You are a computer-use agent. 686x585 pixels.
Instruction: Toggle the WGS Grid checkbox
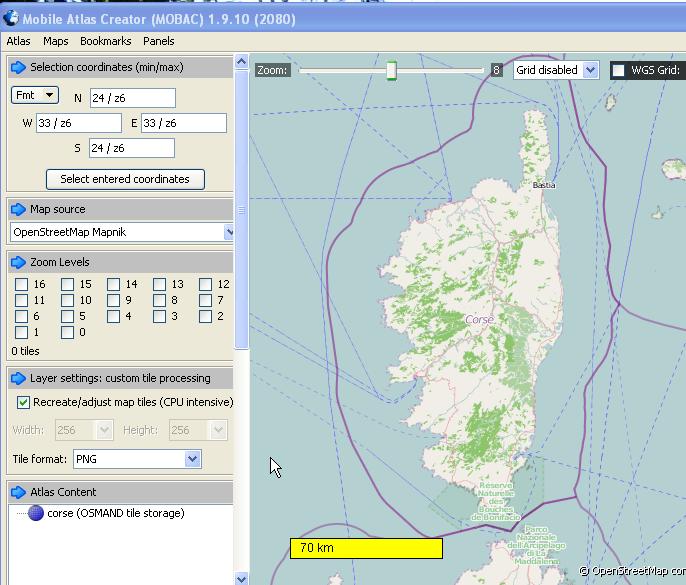pyautogui.click(x=618, y=70)
